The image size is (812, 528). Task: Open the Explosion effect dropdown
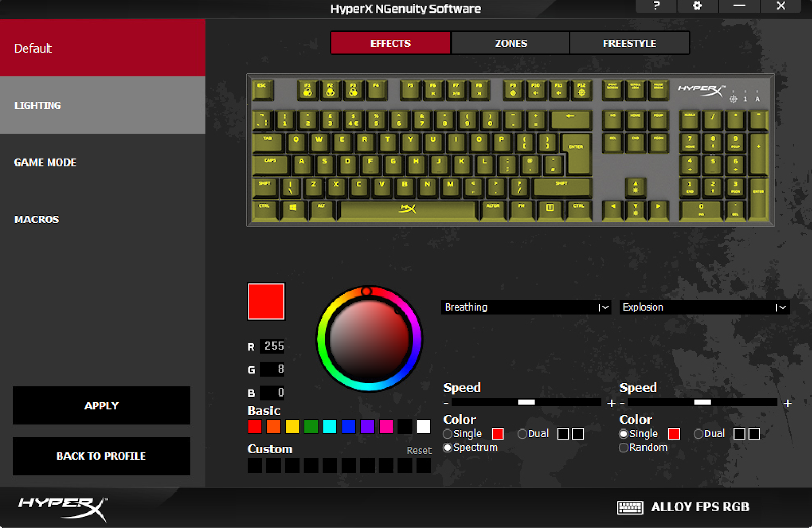point(703,307)
